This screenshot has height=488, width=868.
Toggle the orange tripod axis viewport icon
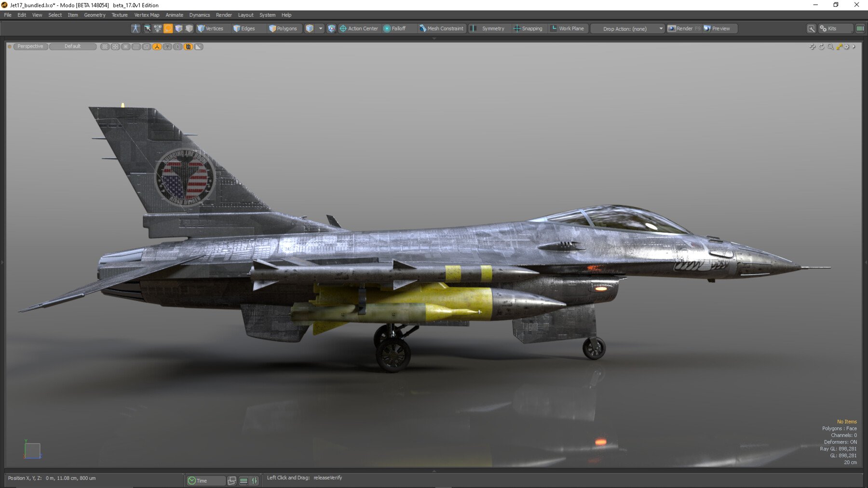coord(157,47)
